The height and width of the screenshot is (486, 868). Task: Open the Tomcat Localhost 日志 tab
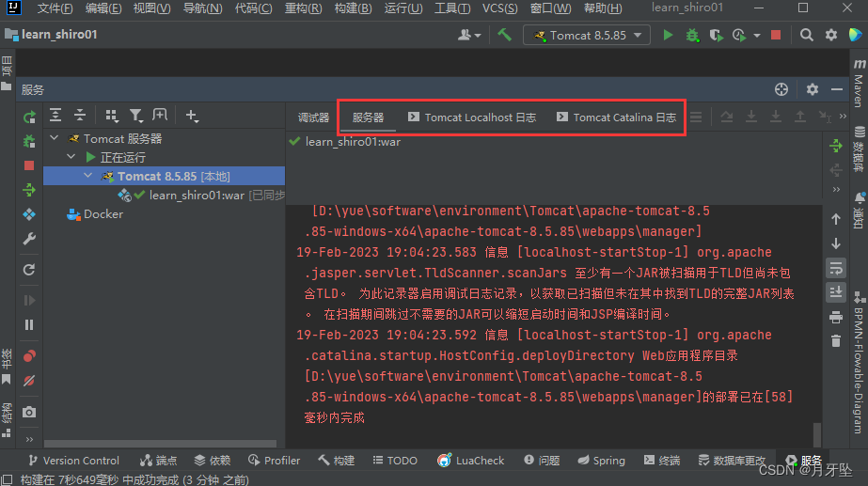tap(472, 118)
